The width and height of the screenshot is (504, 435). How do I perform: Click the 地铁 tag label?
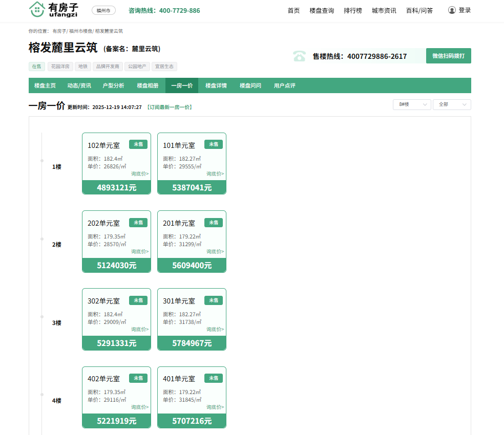click(x=82, y=67)
